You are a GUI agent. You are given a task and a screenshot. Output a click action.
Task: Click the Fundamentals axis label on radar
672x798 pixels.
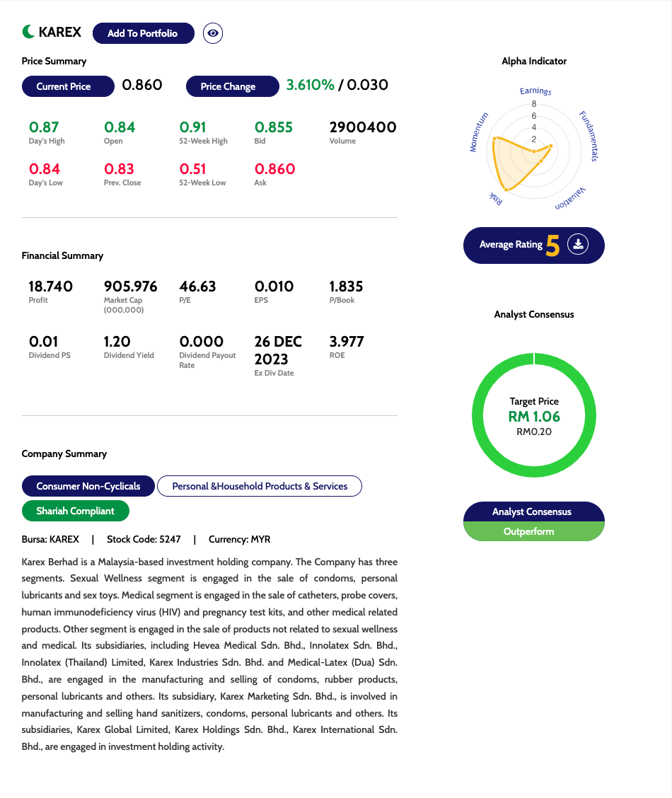coord(589,136)
